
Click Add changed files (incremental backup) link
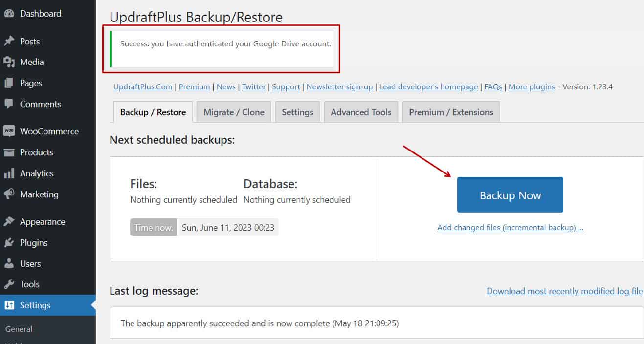pyautogui.click(x=510, y=228)
